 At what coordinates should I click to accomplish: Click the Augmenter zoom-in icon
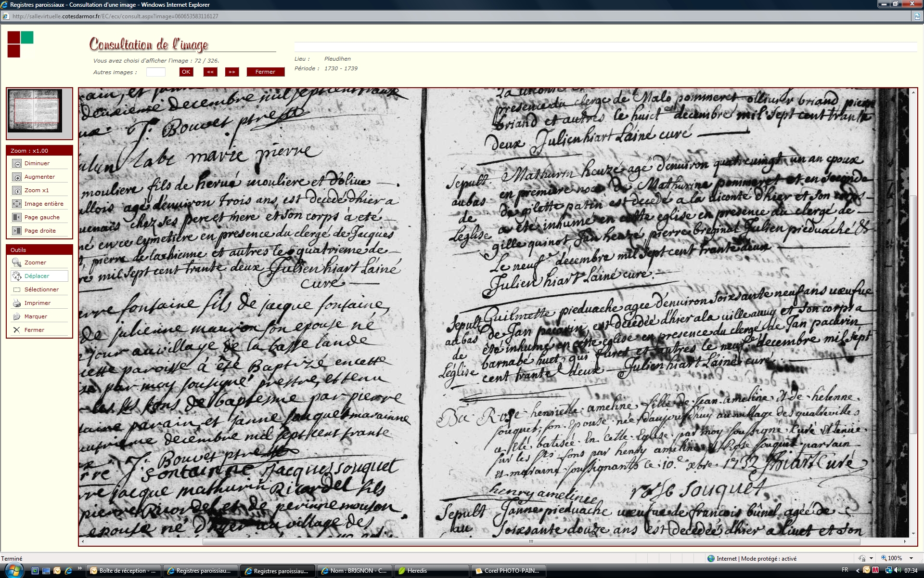coord(17,177)
